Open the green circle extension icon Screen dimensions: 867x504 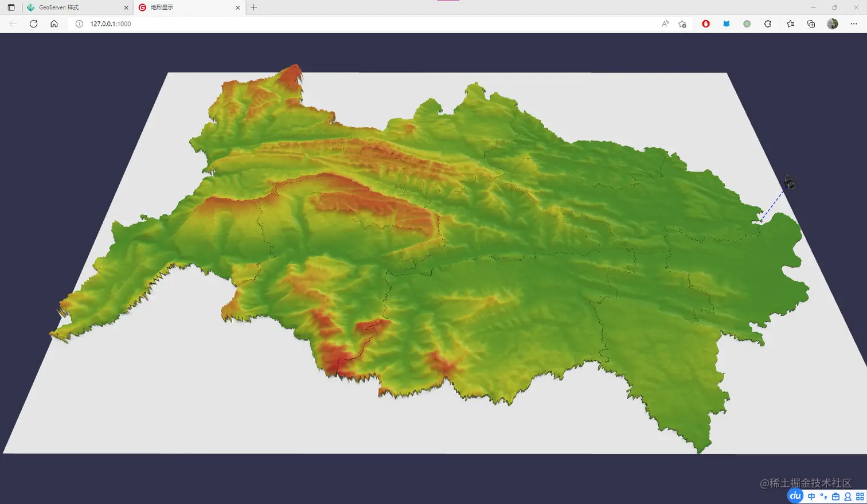747,24
